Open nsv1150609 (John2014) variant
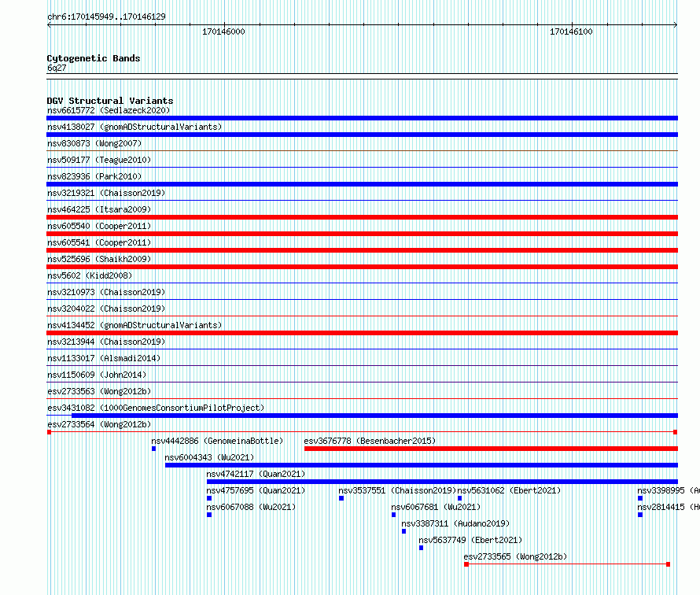 click(x=97, y=375)
